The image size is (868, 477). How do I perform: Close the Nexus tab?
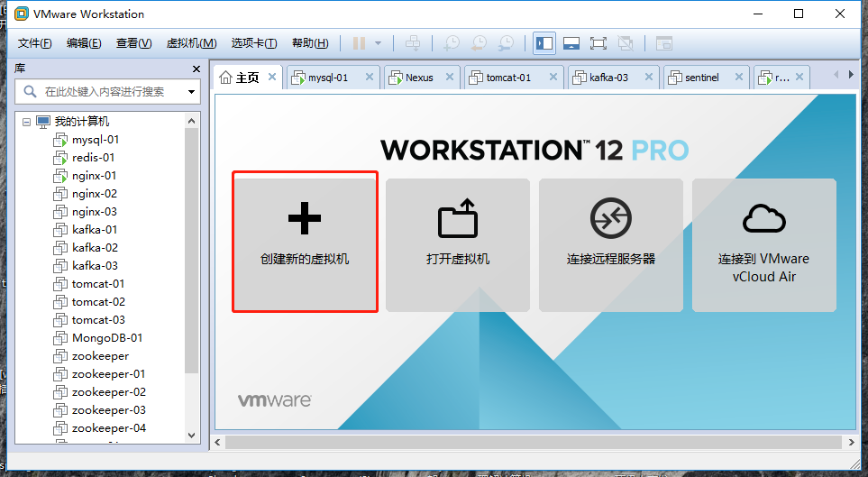pos(450,77)
